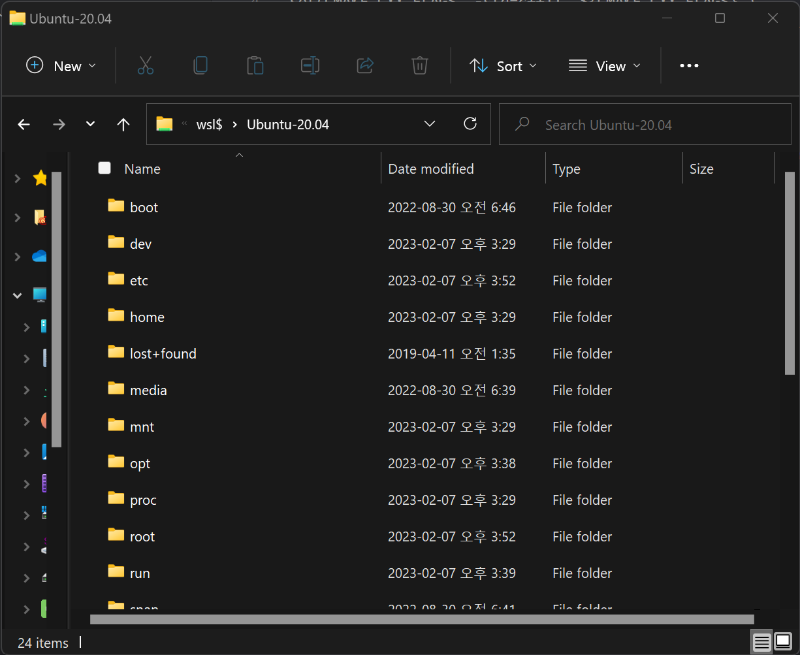Collapse the This PC tree node

pos(17,295)
